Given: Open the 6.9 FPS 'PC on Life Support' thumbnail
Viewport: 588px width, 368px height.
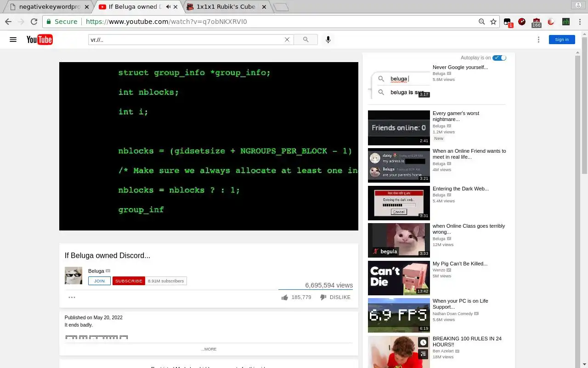Looking at the screenshot, I should pos(399,315).
